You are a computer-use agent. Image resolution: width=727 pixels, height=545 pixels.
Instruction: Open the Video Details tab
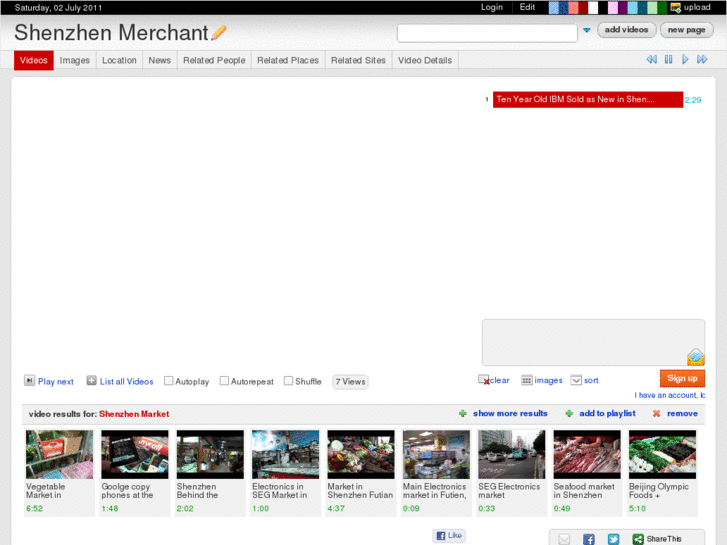coord(425,60)
